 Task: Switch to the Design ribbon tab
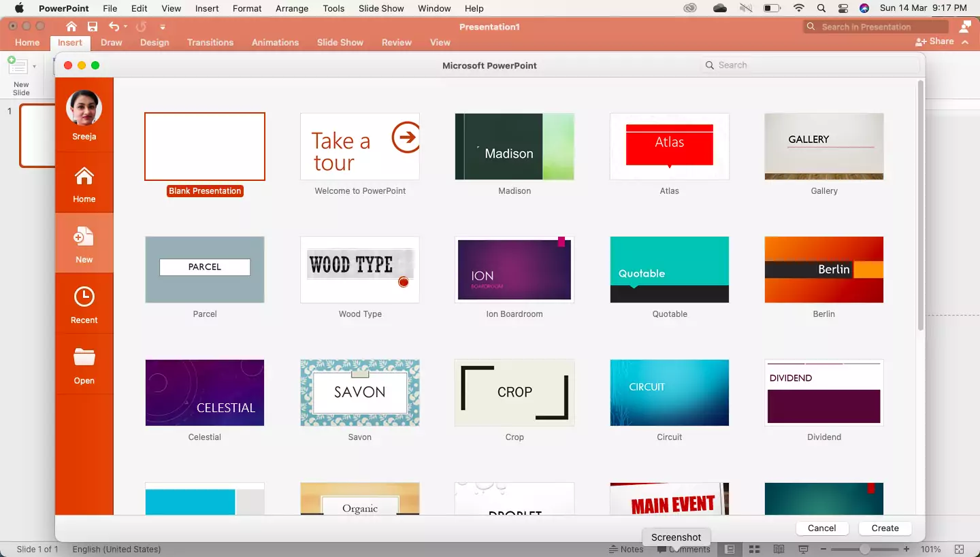pyautogui.click(x=154, y=42)
